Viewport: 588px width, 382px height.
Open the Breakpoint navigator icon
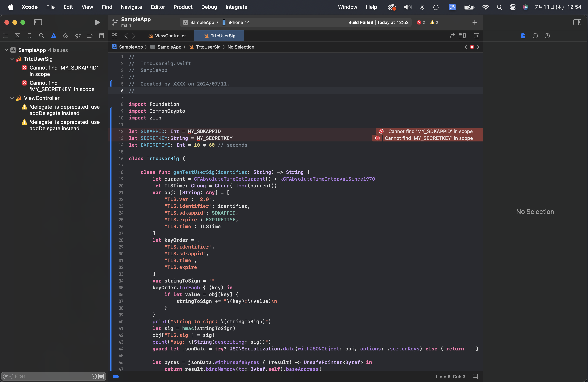[89, 36]
